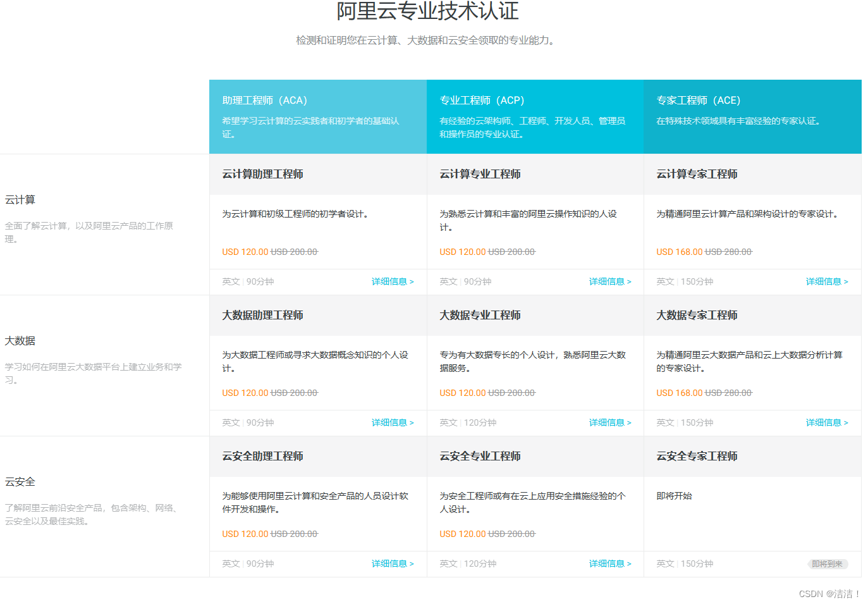
Task: Click USD 120.00 price on 云计算助理工程师 card
Action: pyautogui.click(x=245, y=252)
